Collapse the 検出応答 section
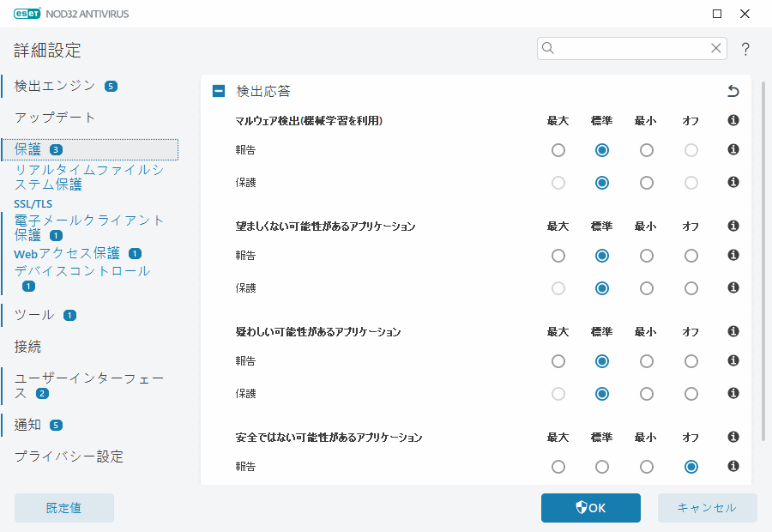Screen dimensions: 772x532 tap(218, 89)
